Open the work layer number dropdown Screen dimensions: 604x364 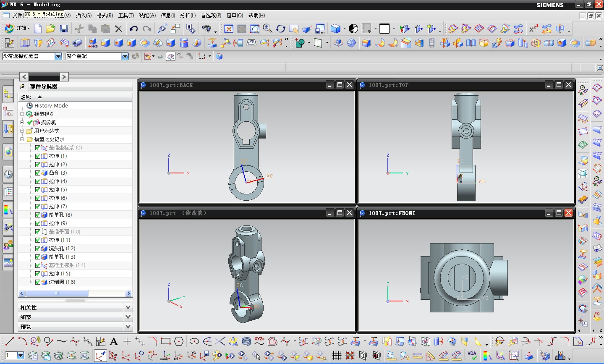point(20,356)
